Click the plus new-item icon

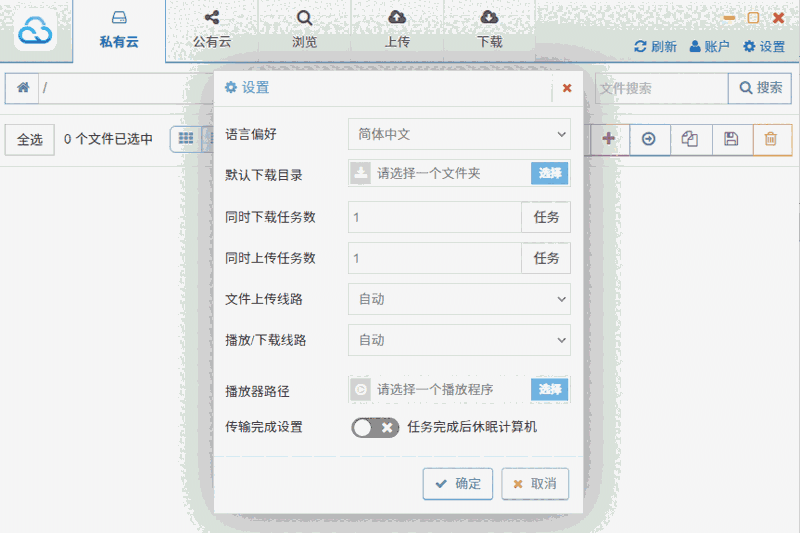pyautogui.click(x=608, y=139)
